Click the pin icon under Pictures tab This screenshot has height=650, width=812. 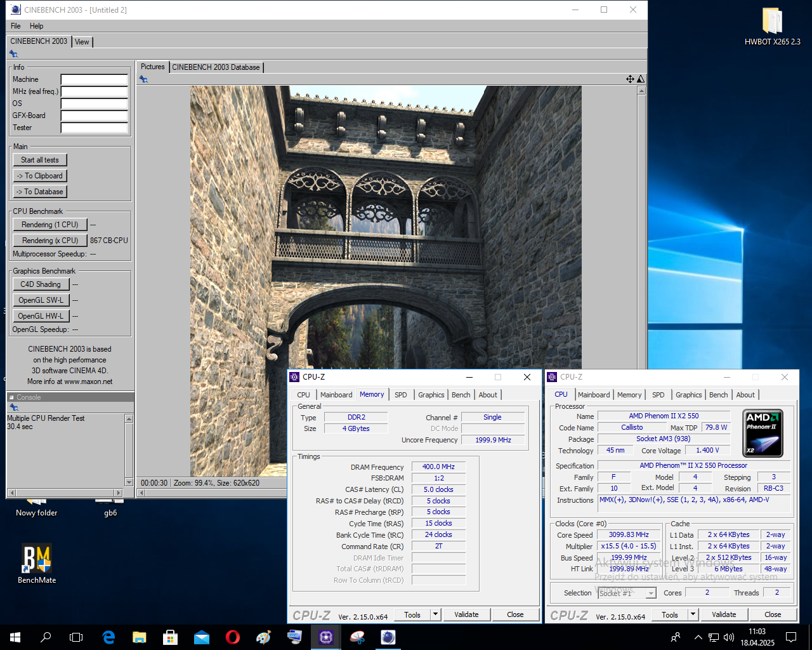coord(143,79)
